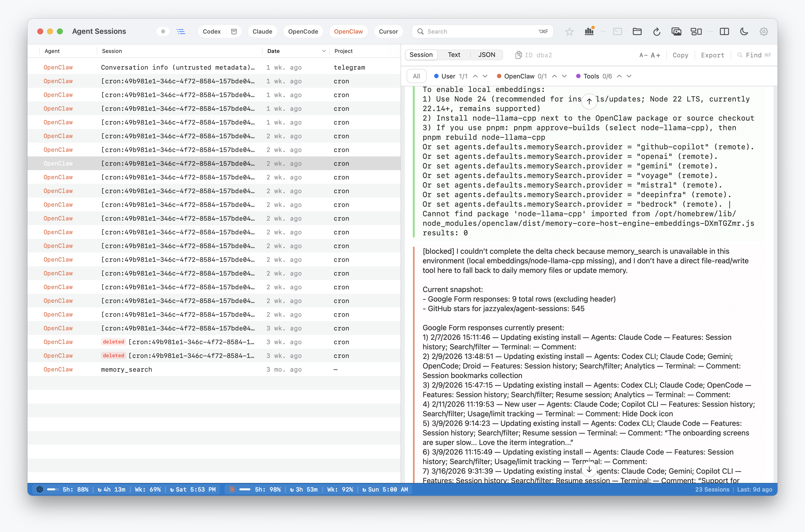Click the 'Sat 5:53 PM' reset entry

pos(193,489)
